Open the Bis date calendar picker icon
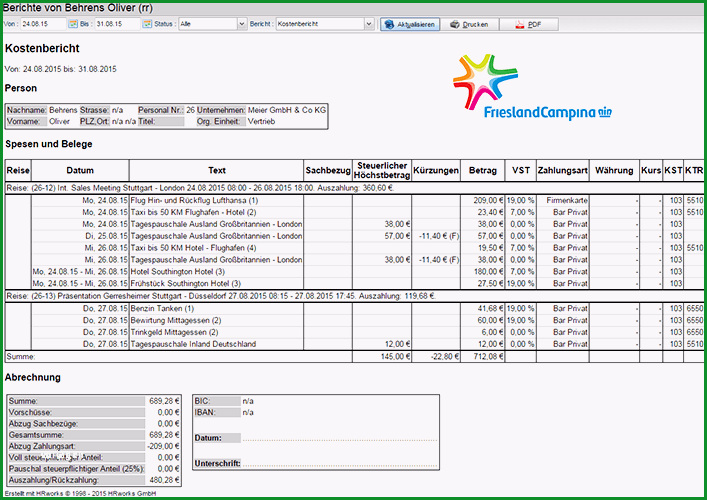The image size is (707, 500). tap(147, 24)
